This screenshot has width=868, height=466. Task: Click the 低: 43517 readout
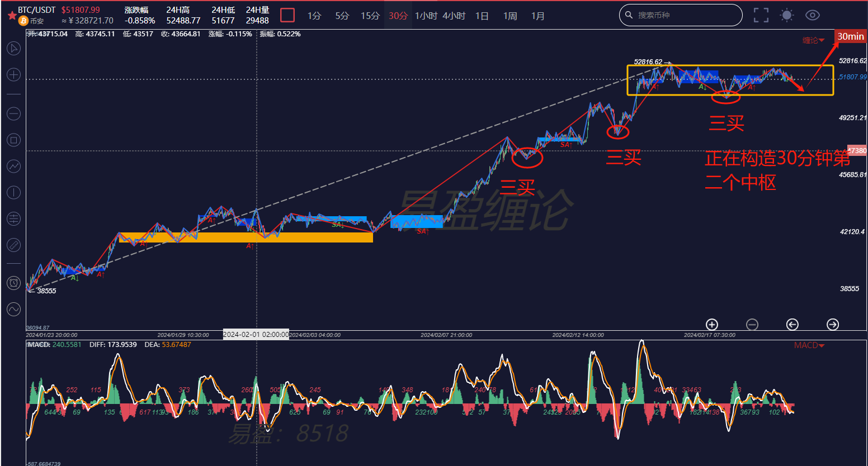[x=138, y=34]
